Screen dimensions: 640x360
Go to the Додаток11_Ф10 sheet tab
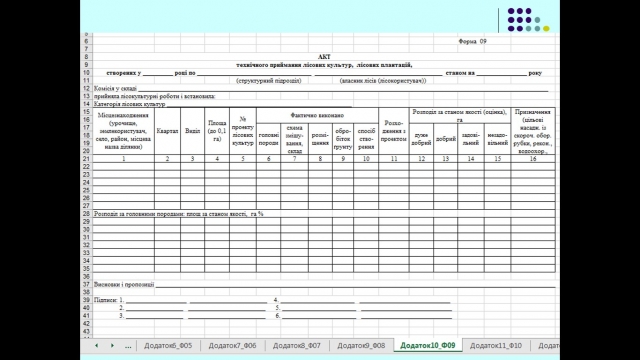tap(496, 345)
